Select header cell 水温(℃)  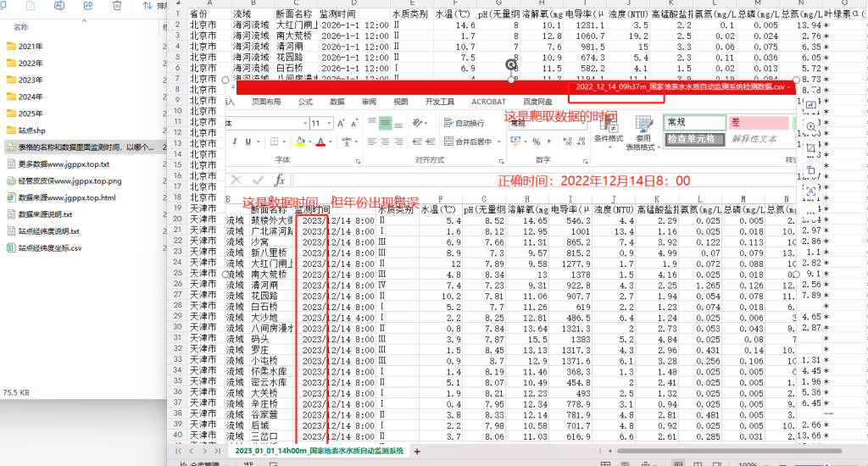455,14
